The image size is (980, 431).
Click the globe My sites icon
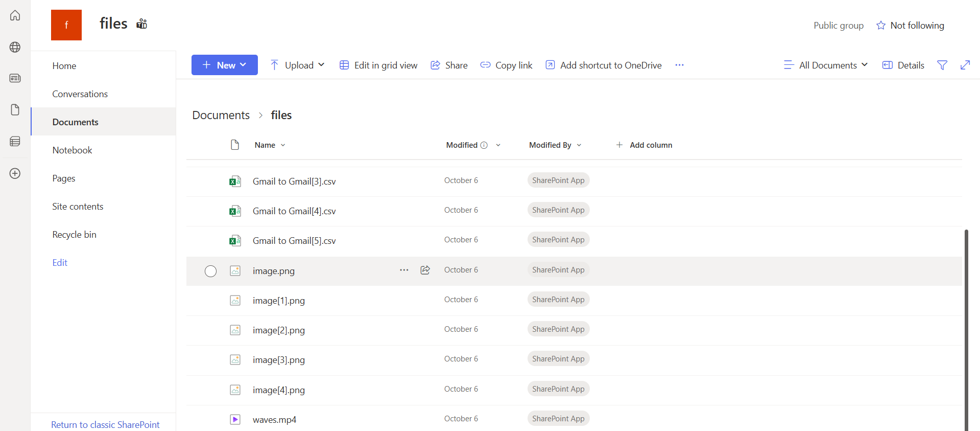pyautogui.click(x=15, y=47)
